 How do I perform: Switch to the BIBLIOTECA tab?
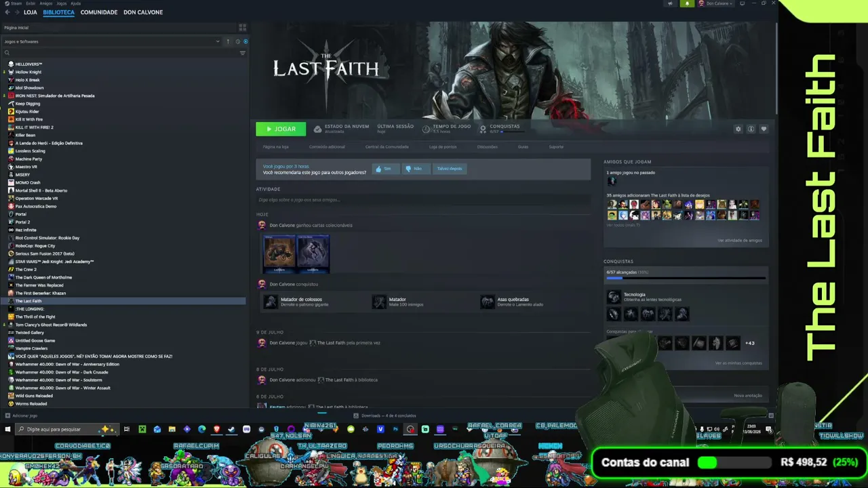(x=58, y=12)
